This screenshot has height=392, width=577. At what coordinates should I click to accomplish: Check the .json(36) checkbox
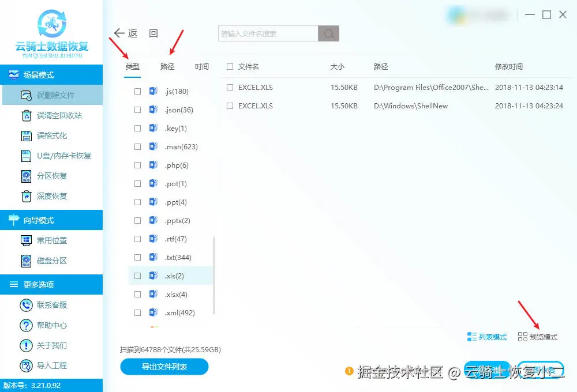click(138, 110)
